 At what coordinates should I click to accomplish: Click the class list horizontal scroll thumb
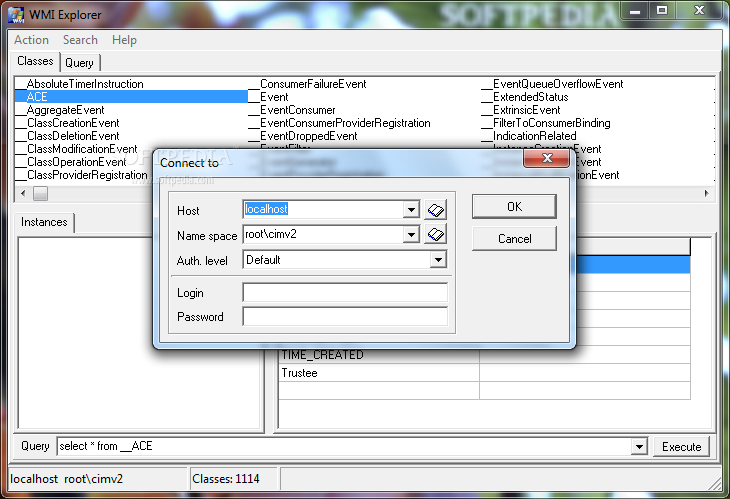pos(41,194)
